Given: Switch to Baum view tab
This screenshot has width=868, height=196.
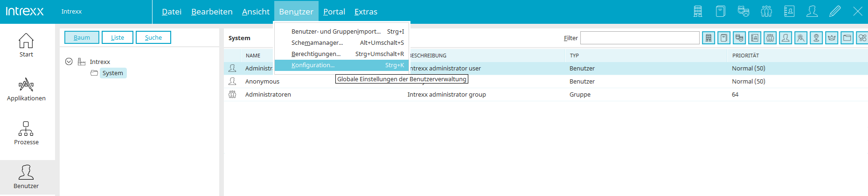Looking at the screenshot, I should 82,37.
